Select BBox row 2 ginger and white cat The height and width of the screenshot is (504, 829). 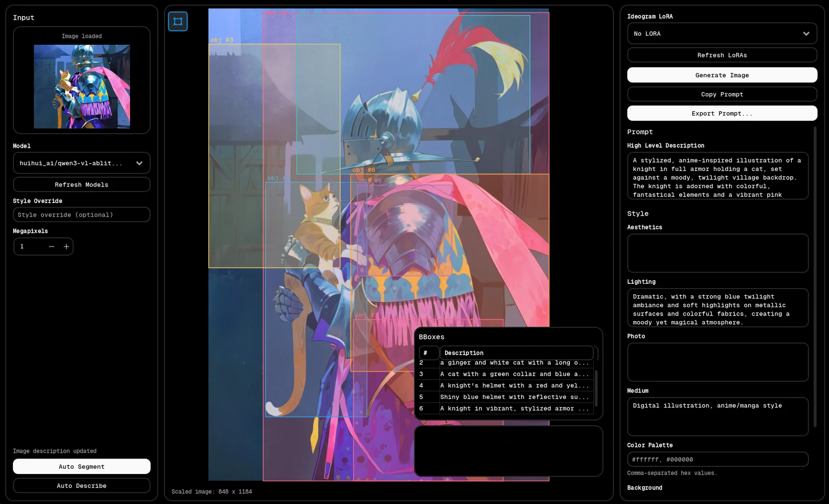point(505,363)
